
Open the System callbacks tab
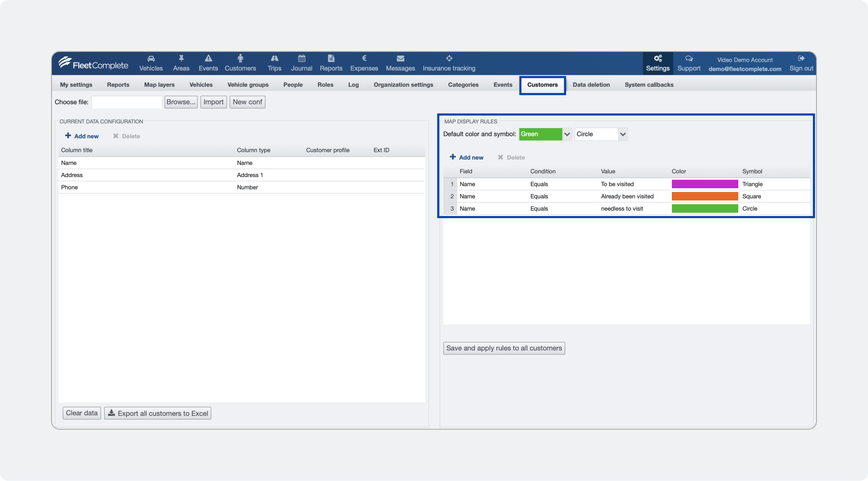click(649, 85)
